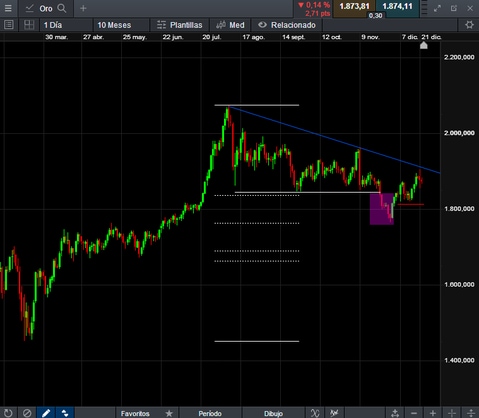Toggle the crosshair cursor icon

(x=452, y=413)
